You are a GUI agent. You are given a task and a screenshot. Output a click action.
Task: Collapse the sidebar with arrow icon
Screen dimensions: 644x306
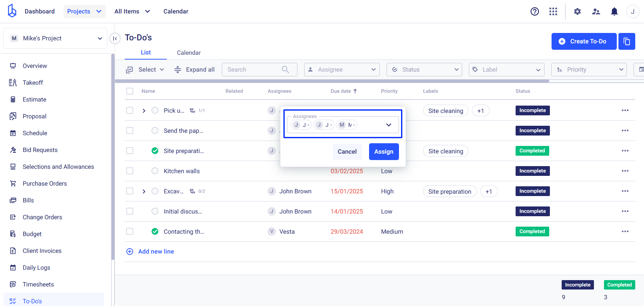pos(115,38)
